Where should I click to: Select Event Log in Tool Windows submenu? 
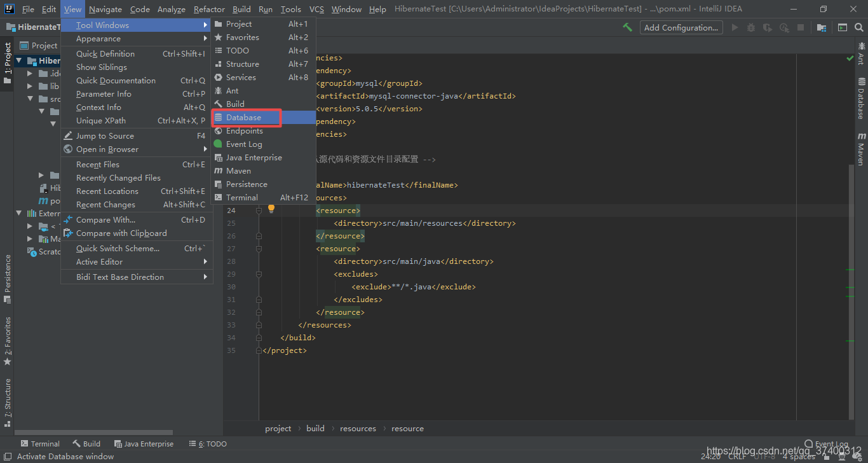coord(264,144)
